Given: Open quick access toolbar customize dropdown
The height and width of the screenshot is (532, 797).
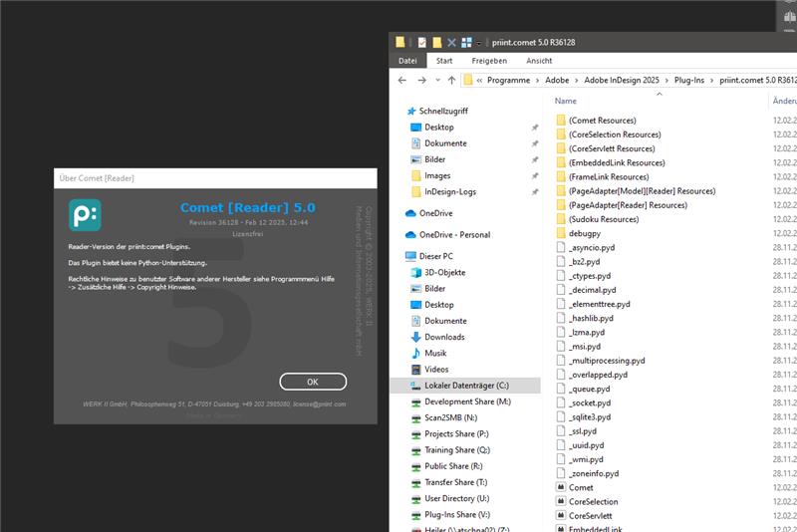Looking at the screenshot, I should (x=478, y=43).
